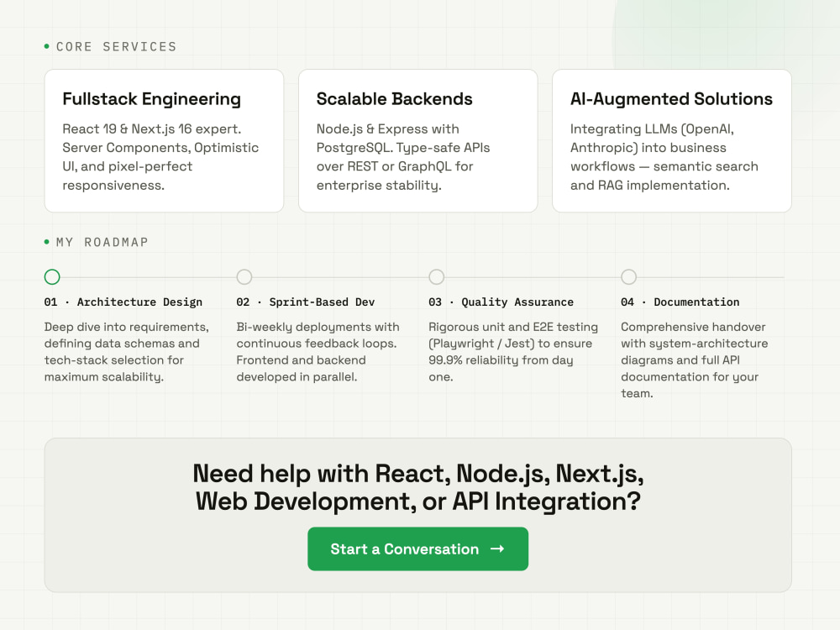Click the 'Integrating LLMs (OpenAI, Anthropic)' description

tap(664, 157)
